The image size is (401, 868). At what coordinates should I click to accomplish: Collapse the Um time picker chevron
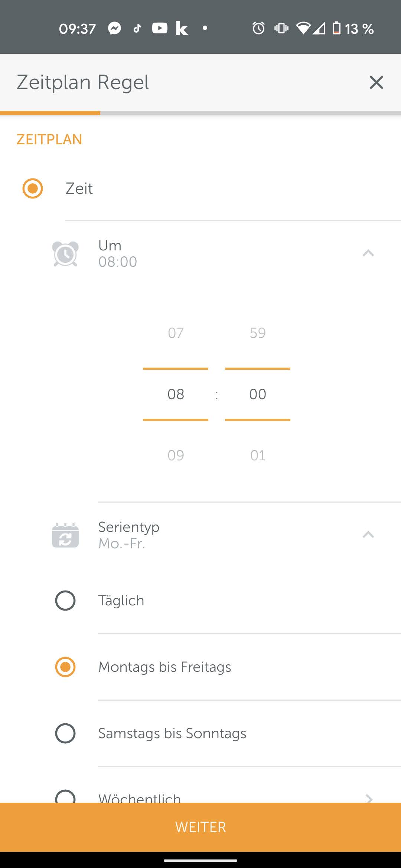pos(368,253)
